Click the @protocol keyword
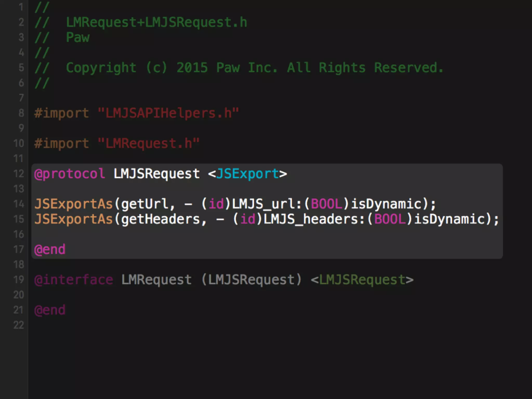The image size is (532, 399). pyautogui.click(x=70, y=174)
